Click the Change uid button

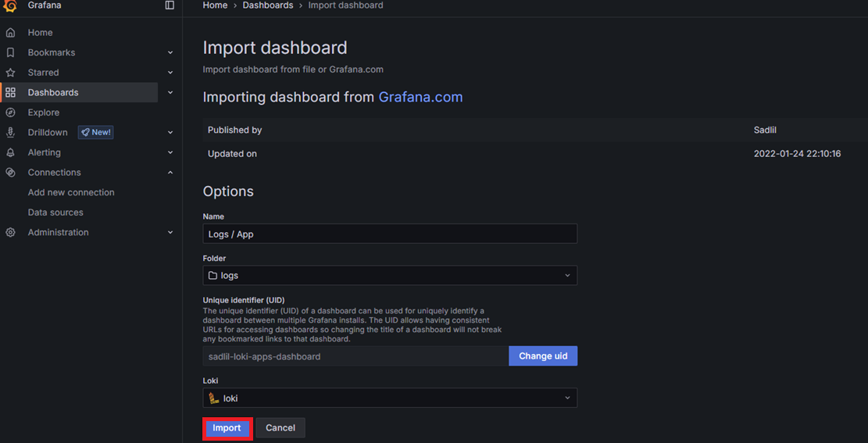click(543, 356)
